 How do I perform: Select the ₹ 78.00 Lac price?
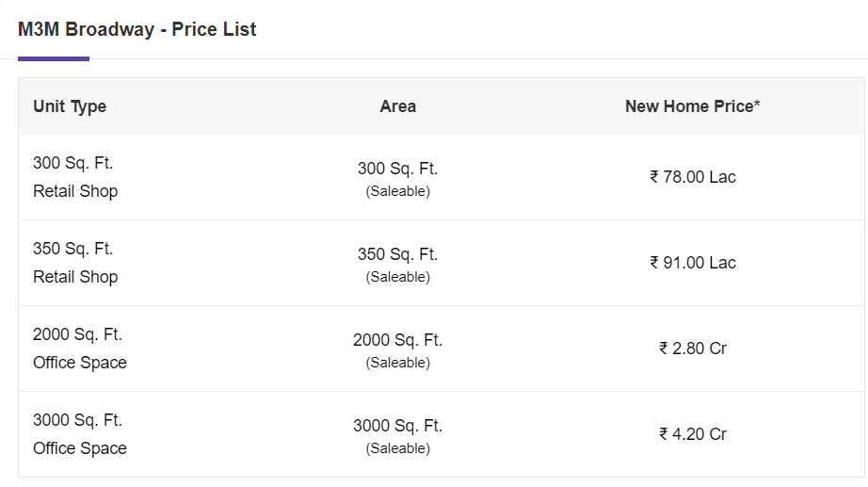[693, 177]
